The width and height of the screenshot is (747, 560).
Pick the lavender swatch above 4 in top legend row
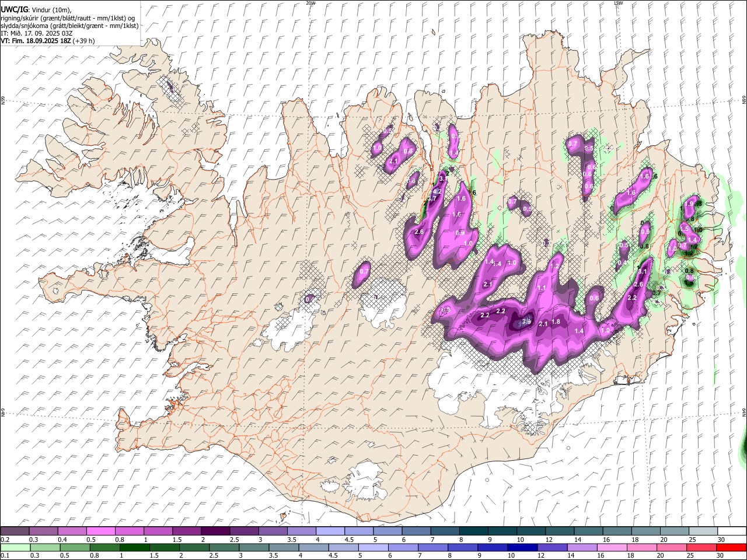(329, 531)
